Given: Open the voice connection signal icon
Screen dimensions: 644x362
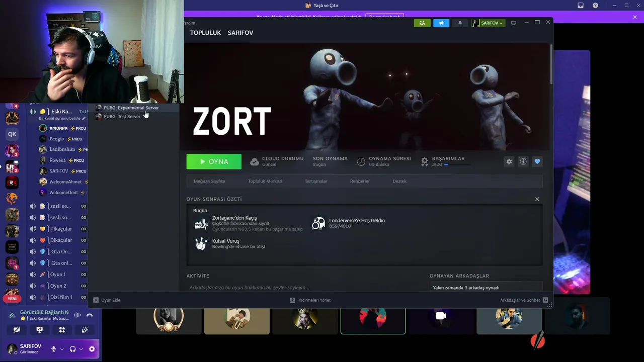Looking at the screenshot, I should pyautogui.click(x=12, y=315).
